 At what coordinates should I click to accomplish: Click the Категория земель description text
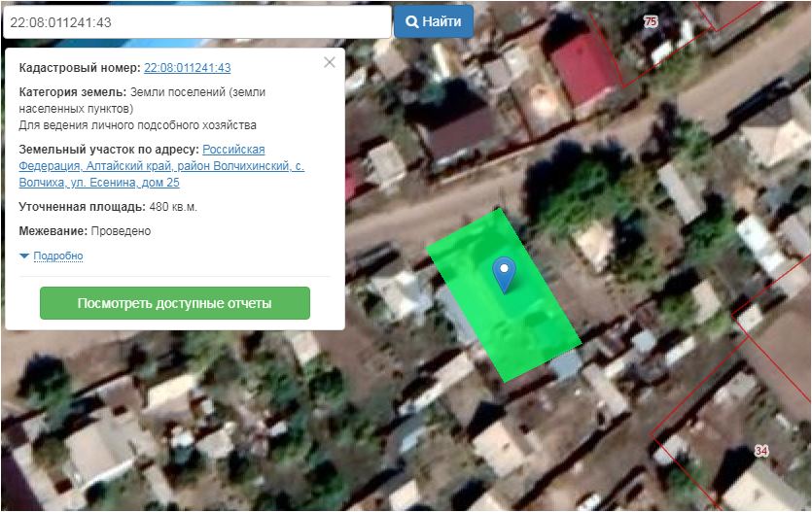coord(142,100)
